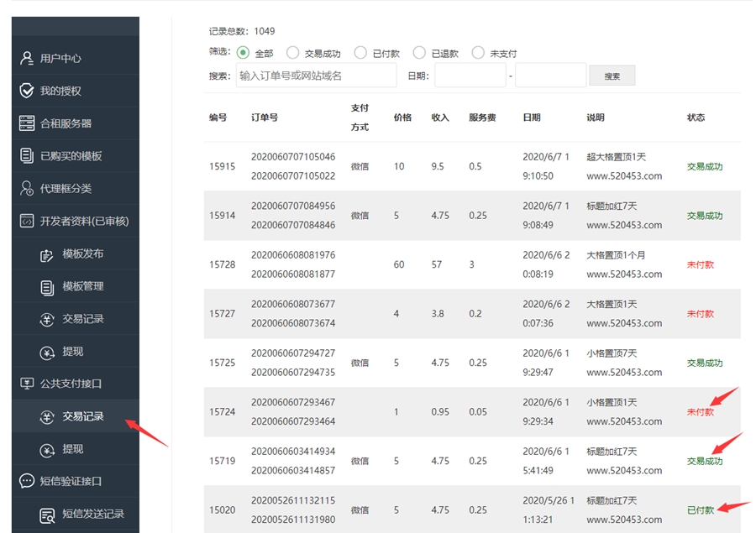Collapse the 公共支付接口 sidebar section

[x=71, y=384]
